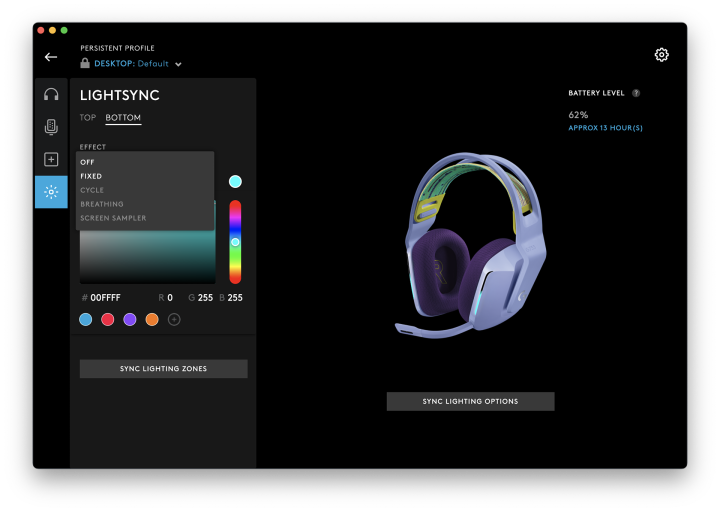Click the G value field
Viewport: 720px width, 512px height.
tap(205, 298)
